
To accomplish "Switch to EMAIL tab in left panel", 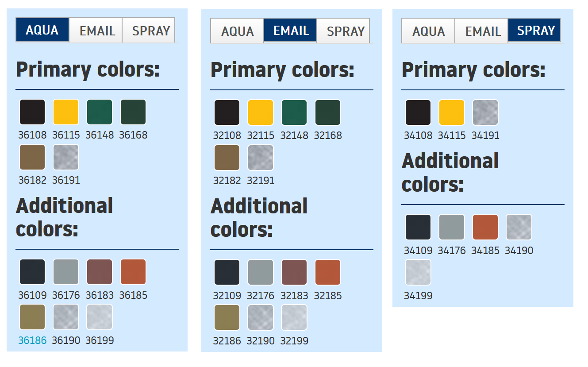I will pos(96,31).
